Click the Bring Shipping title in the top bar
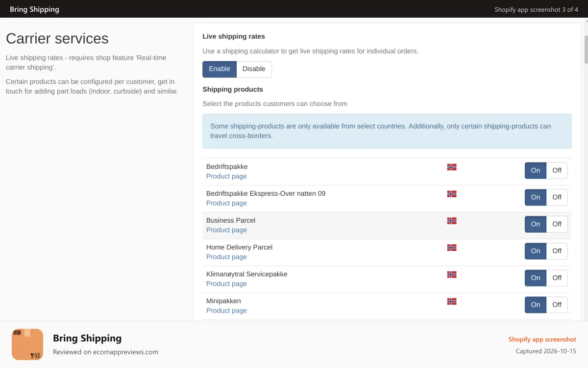This screenshot has width=588, height=368. tap(34, 9)
